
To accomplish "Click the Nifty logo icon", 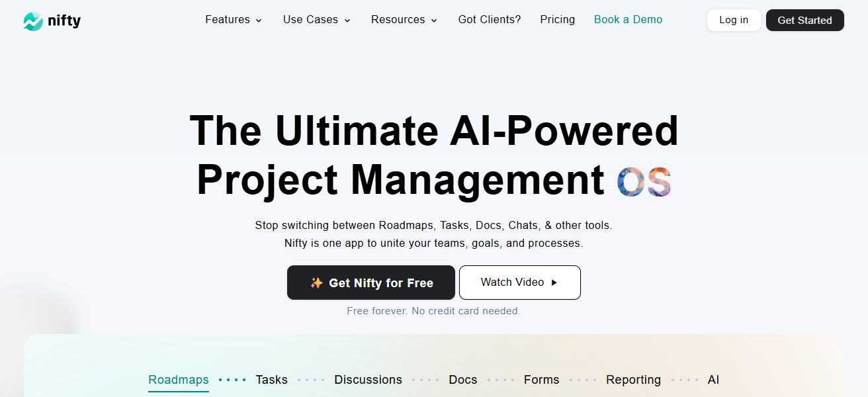I will [x=33, y=21].
